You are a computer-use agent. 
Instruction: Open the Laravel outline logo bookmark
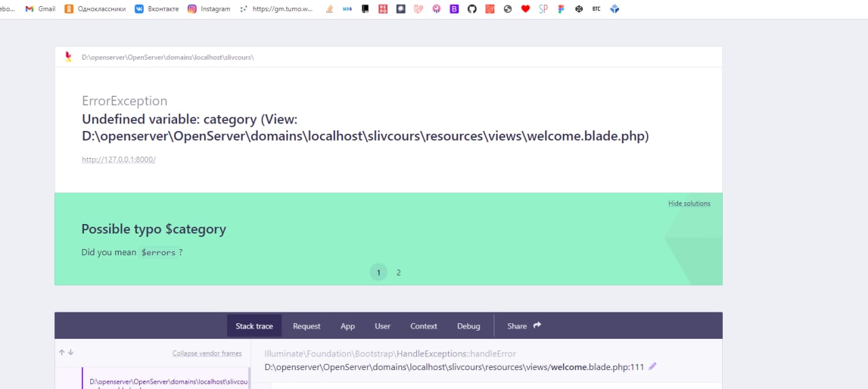click(418, 9)
